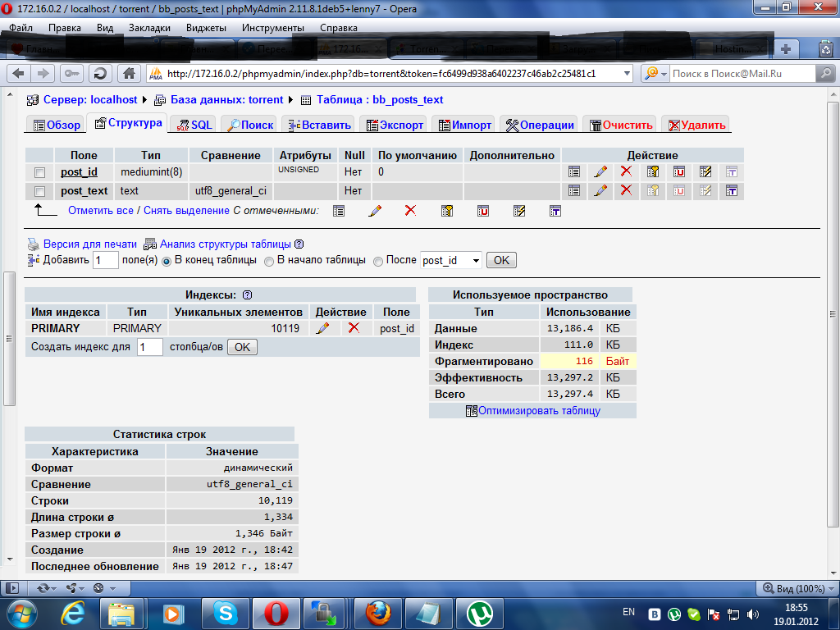840x630 pixels.
Task: Check the post_text field checkbox
Action: pyautogui.click(x=39, y=191)
